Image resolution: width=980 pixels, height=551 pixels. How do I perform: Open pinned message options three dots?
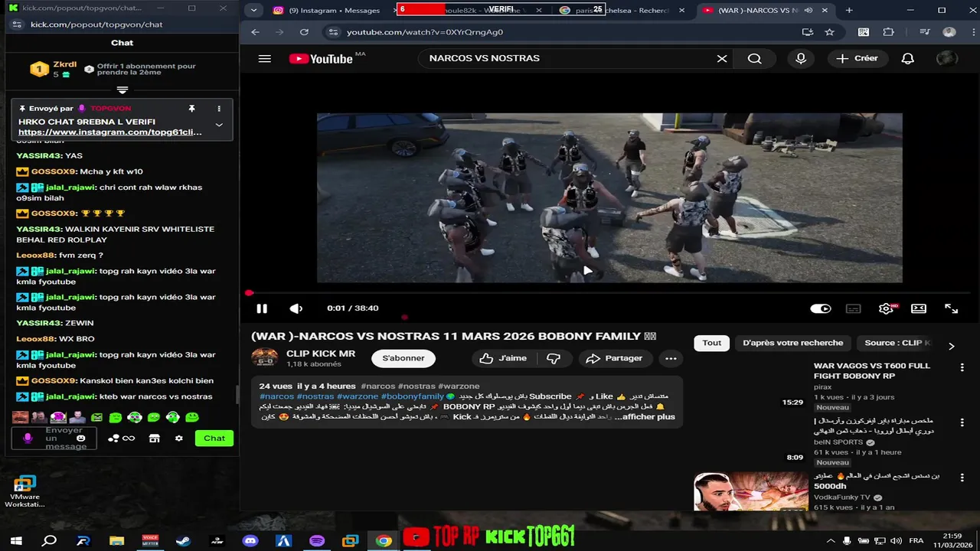219,109
